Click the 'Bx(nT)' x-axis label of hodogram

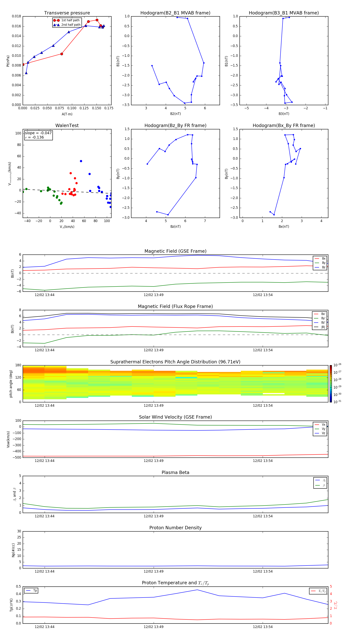tap(284, 227)
